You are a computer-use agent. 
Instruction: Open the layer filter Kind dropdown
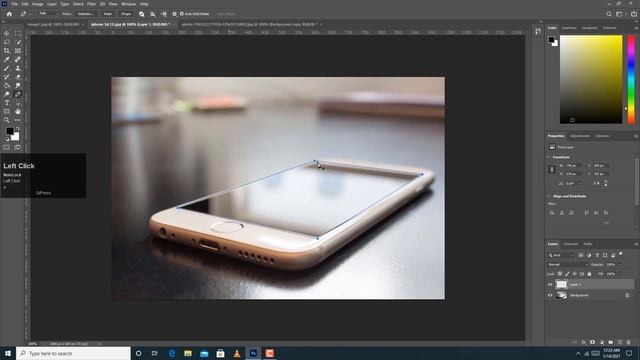point(561,255)
